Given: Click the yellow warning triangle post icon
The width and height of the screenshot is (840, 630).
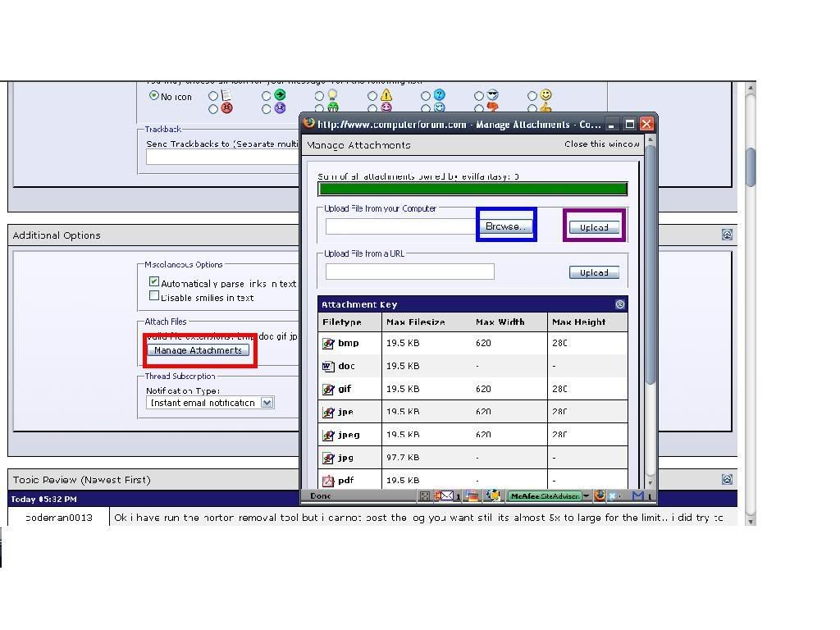Looking at the screenshot, I should 386,96.
